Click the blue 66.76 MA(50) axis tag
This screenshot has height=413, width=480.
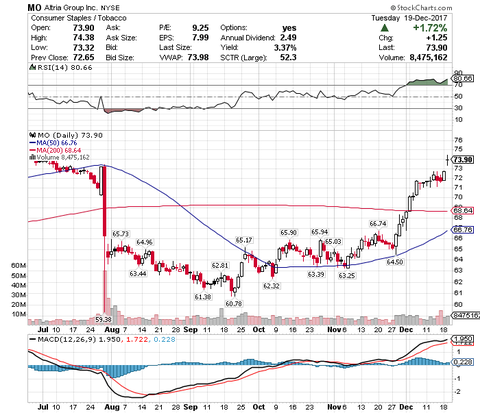pyautogui.click(x=462, y=230)
